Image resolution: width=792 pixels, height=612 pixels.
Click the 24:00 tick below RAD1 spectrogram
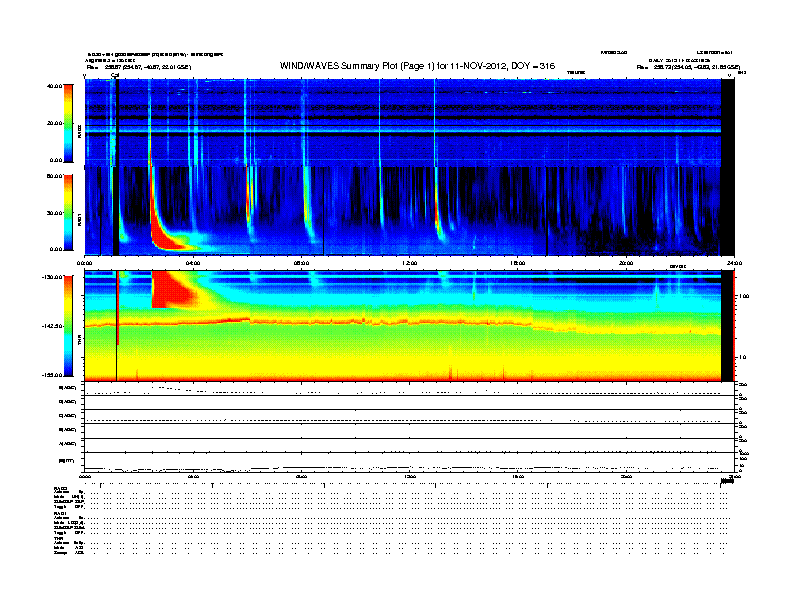pos(734,263)
